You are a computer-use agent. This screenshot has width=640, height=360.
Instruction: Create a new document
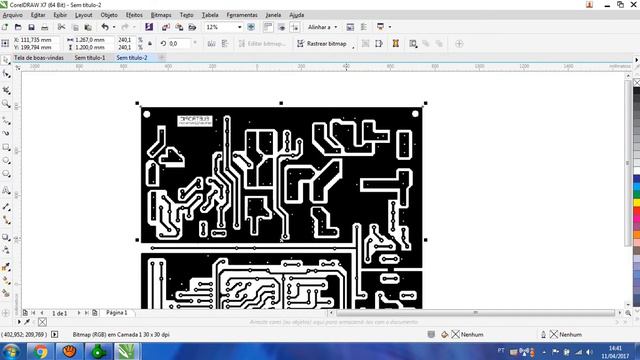5,27
